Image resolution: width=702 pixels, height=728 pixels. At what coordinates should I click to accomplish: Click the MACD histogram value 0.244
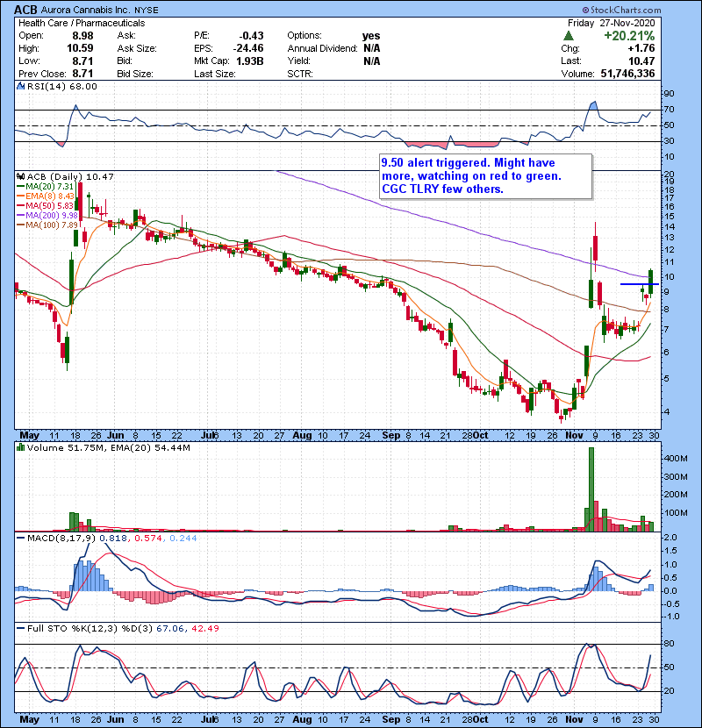pyautogui.click(x=183, y=539)
